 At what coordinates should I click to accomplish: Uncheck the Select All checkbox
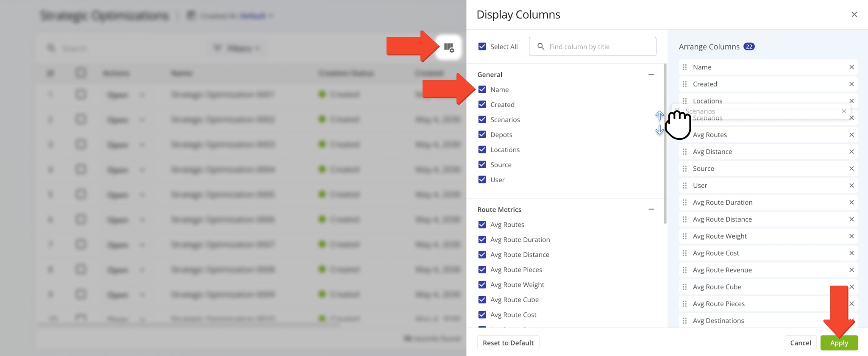click(x=482, y=47)
